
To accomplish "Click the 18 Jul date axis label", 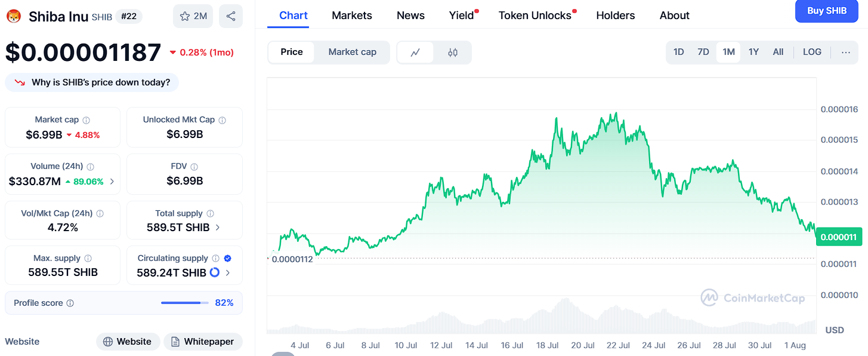I will 548,345.
